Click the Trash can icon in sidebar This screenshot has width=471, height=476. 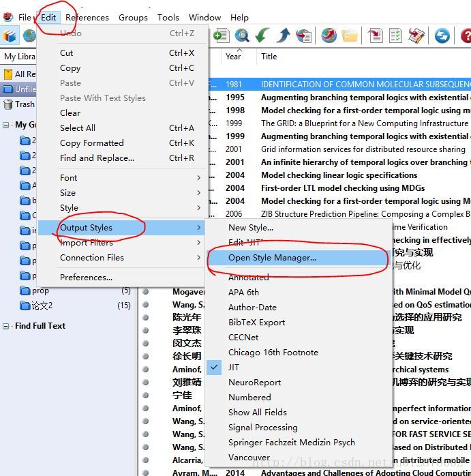coord(8,104)
